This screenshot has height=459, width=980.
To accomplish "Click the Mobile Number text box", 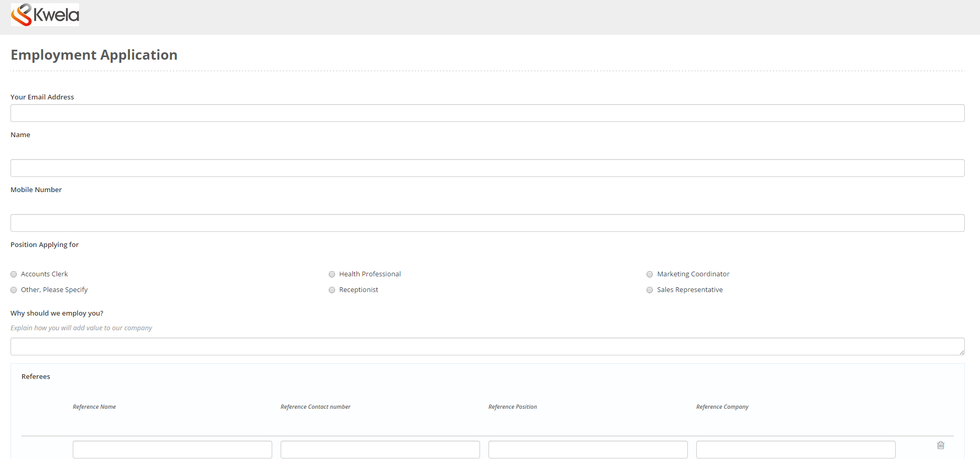I will point(487,223).
